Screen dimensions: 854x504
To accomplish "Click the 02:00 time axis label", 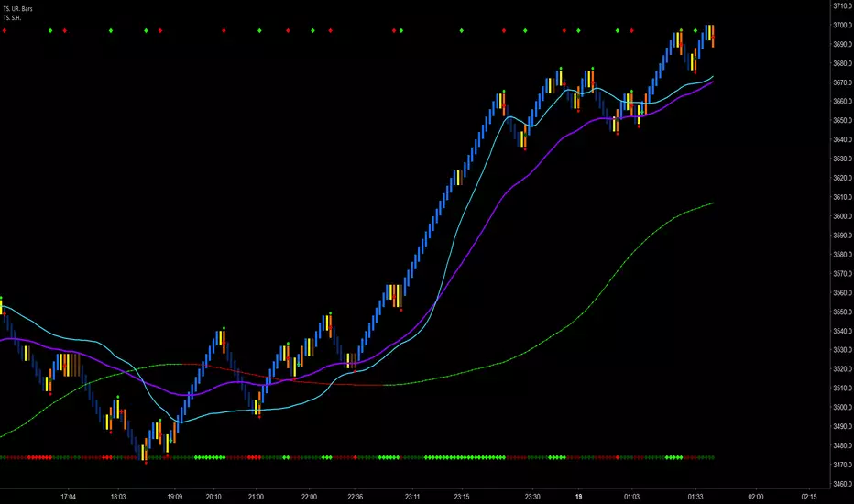I will pos(755,497).
